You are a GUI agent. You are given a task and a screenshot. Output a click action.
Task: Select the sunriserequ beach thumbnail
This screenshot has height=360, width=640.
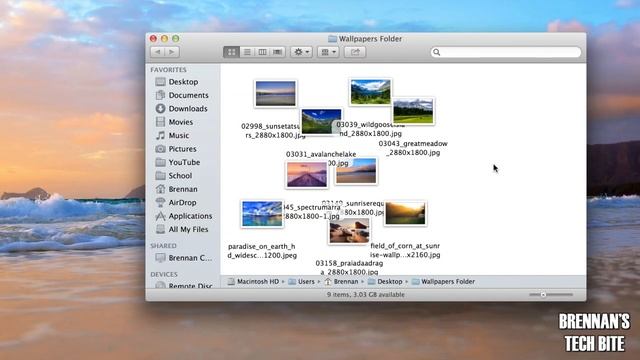pyautogui.click(x=356, y=171)
